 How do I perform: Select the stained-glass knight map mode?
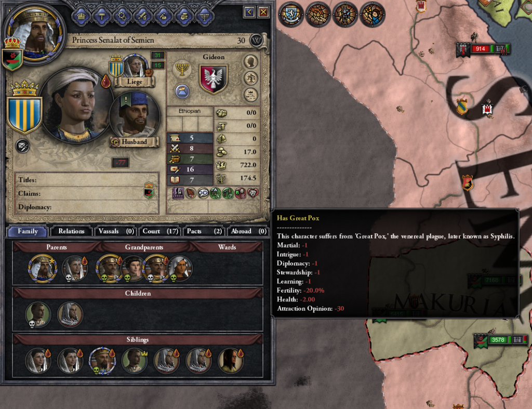point(345,14)
